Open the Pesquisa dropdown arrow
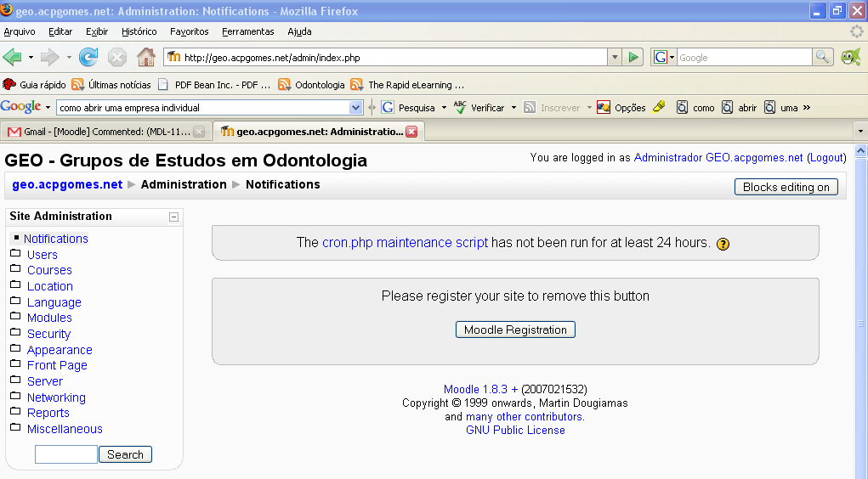 444,108
